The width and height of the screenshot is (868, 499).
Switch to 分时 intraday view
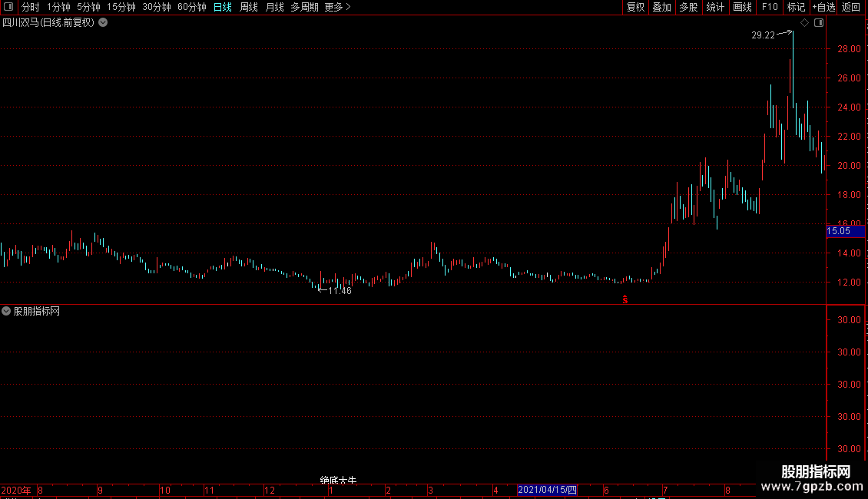click(x=31, y=7)
